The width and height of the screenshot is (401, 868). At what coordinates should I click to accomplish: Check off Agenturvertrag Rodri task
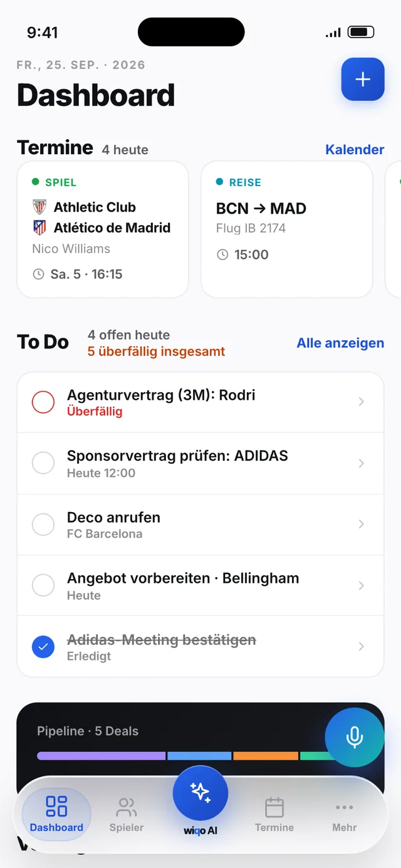tap(43, 402)
